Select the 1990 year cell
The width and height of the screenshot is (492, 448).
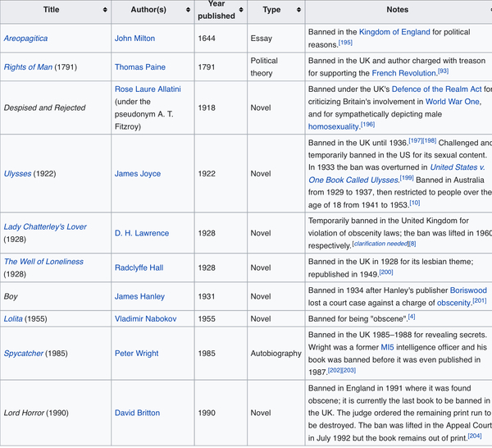tap(221, 413)
